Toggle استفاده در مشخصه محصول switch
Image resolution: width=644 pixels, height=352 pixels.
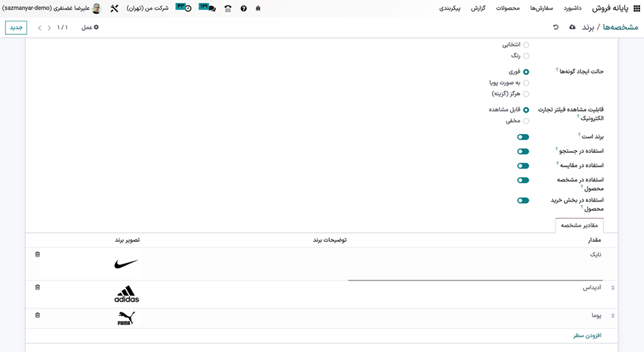523,180
